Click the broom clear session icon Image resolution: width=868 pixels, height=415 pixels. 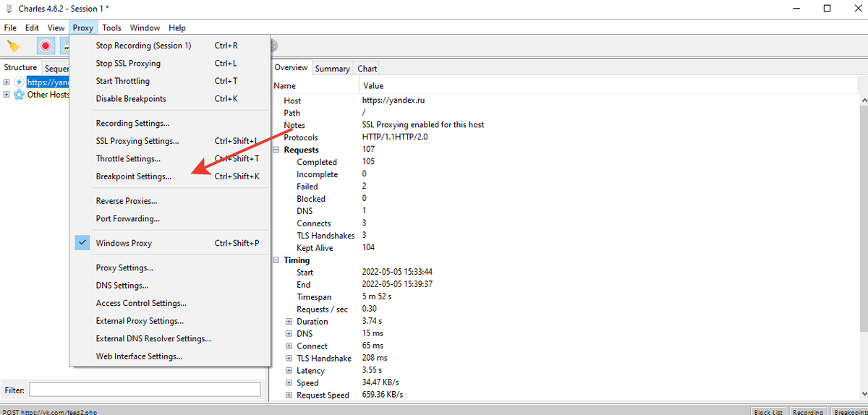13,46
